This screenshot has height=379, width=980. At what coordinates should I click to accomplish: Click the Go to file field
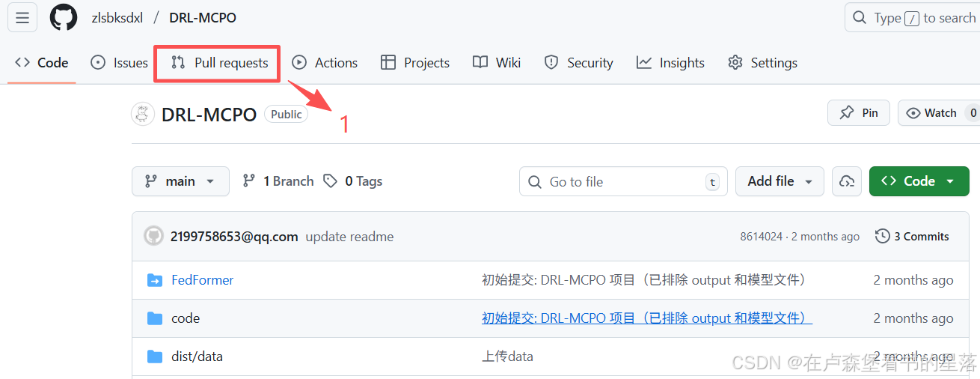[623, 181]
